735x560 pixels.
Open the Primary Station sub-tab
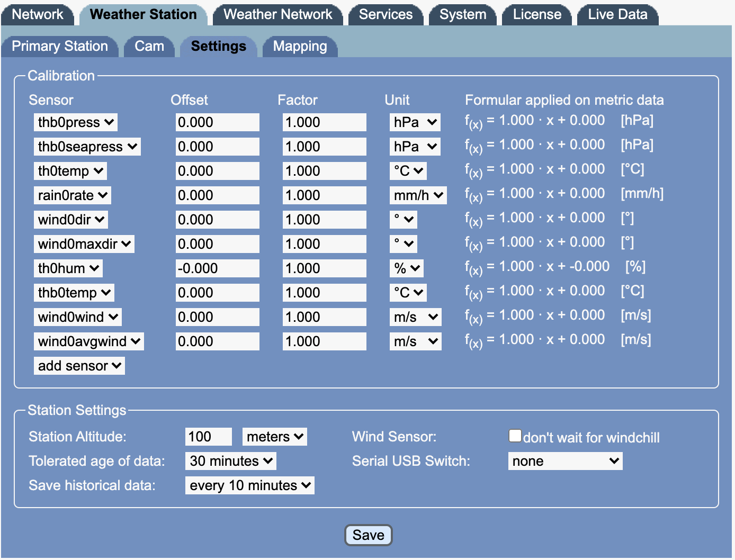point(60,46)
